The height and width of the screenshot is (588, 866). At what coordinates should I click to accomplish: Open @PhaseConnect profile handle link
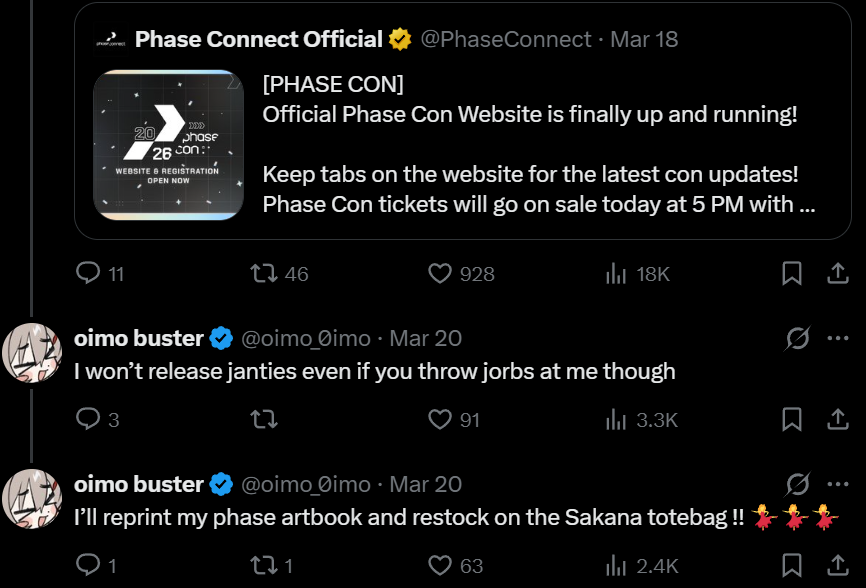[505, 39]
